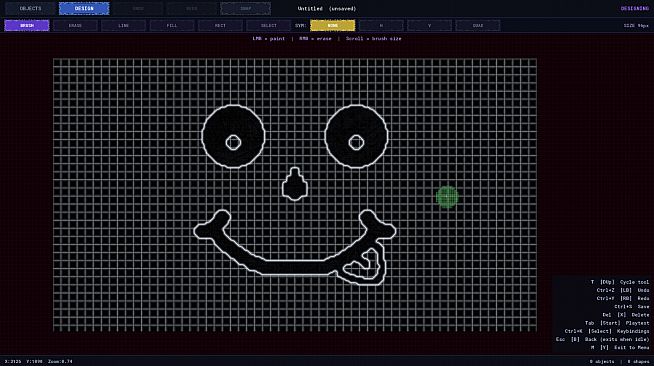Click the left eye's small pupil circle
The width and height of the screenshot is (654, 366).
click(x=233, y=143)
